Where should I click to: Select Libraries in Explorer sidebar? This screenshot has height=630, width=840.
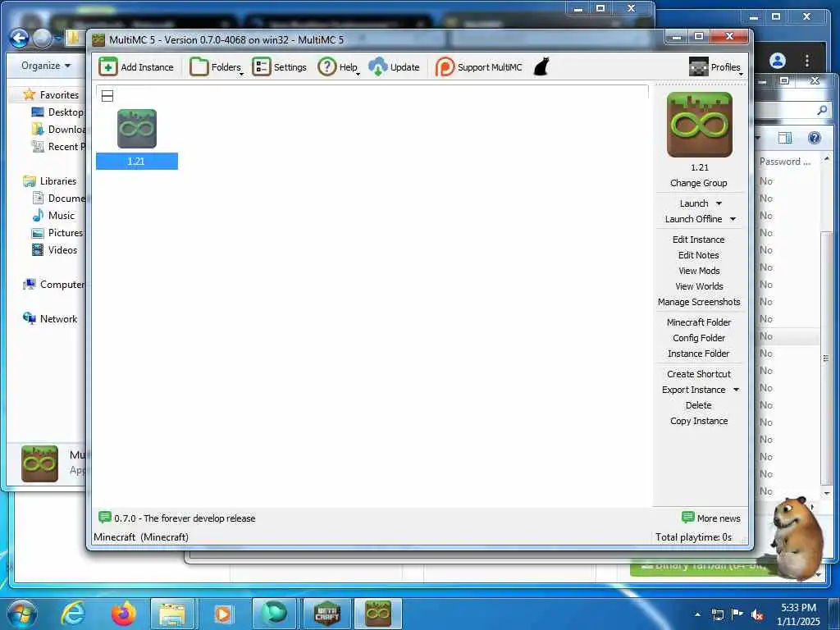[x=50, y=181]
